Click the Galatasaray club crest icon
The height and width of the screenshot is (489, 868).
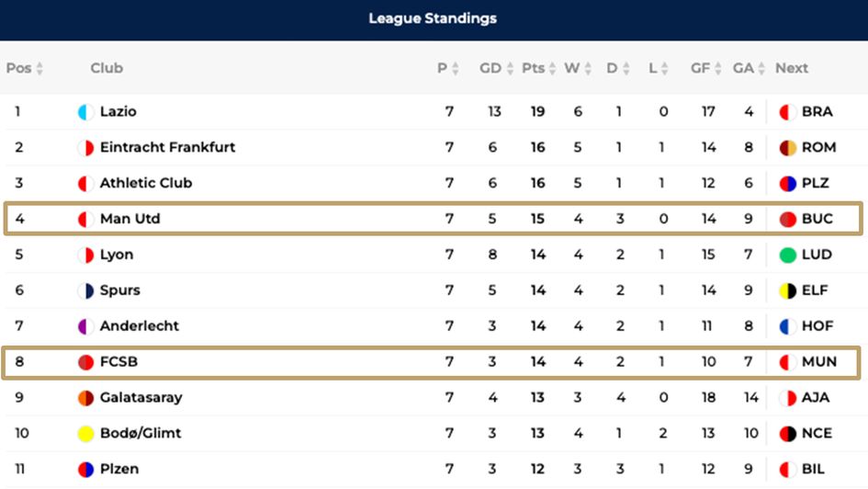[85, 398]
